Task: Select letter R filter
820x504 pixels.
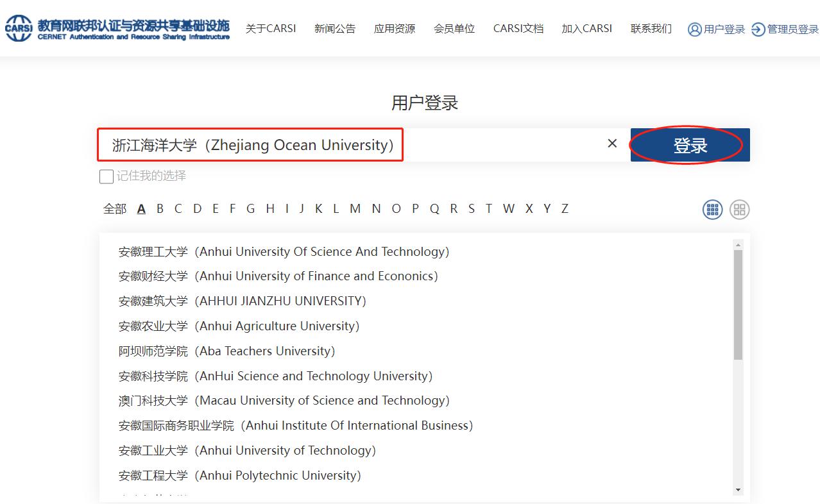Action: point(454,208)
